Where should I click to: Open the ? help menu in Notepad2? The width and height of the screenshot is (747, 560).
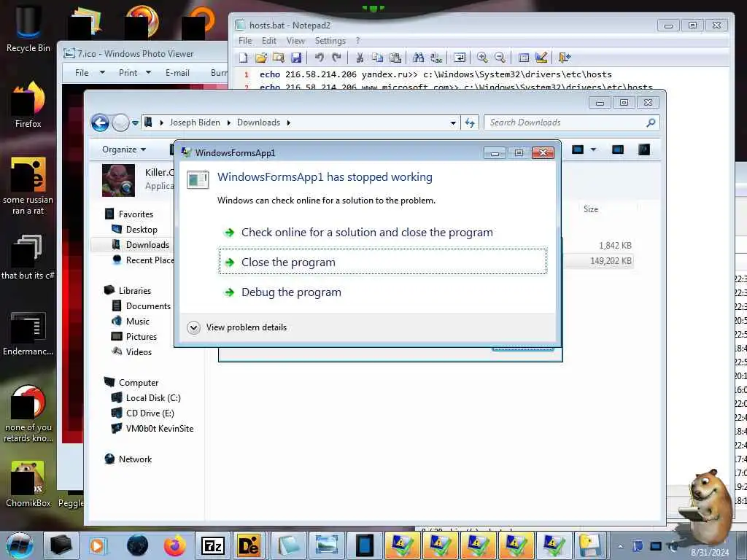357,41
